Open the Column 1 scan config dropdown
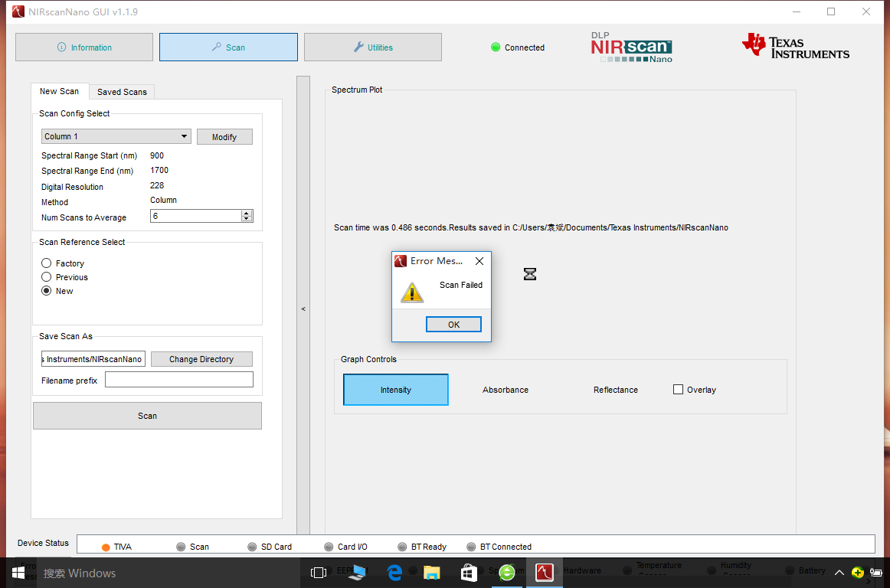The height and width of the screenshot is (588, 890). [116, 136]
